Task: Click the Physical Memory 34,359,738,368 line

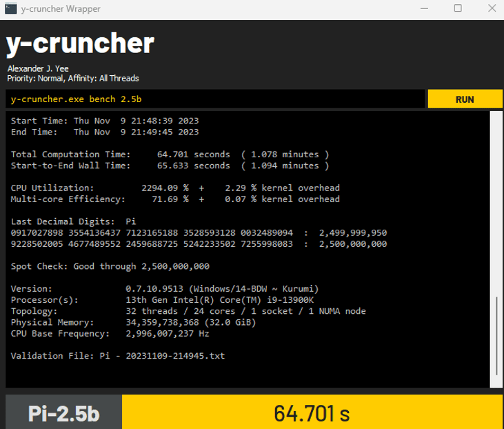Action: [133, 323]
